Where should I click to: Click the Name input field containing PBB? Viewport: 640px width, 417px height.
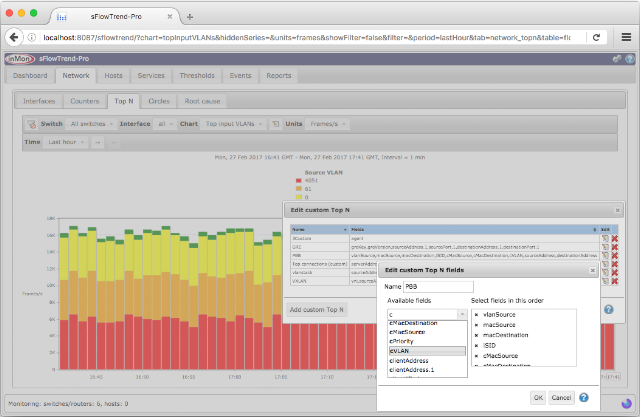click(x=438, y=286)
